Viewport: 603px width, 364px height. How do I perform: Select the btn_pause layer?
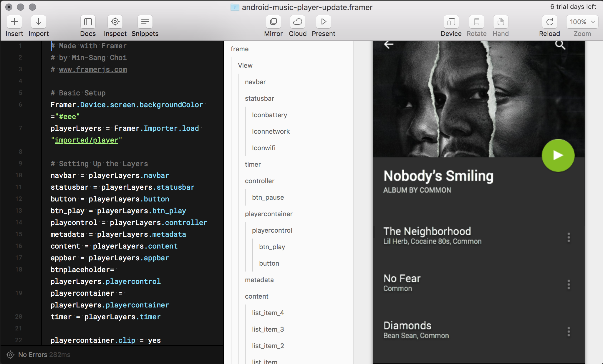coord(268,197)
